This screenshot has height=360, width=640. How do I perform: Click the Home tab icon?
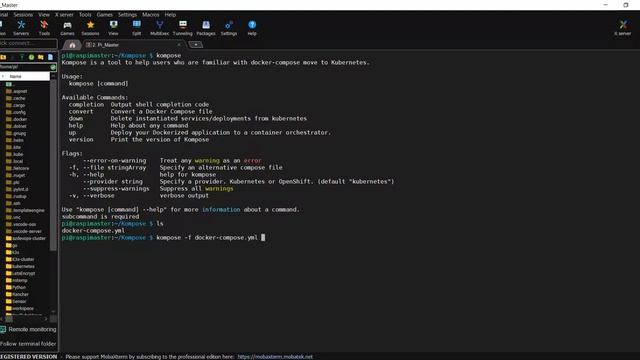[72, 44]
